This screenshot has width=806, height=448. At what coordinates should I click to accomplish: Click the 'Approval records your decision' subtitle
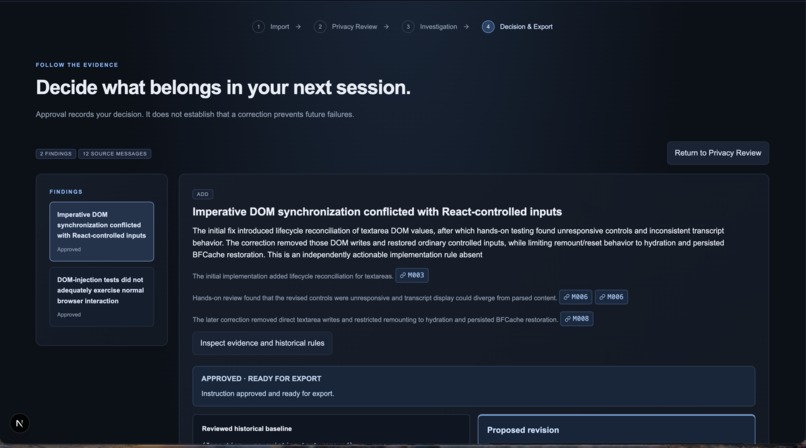(x=195, y=115)
